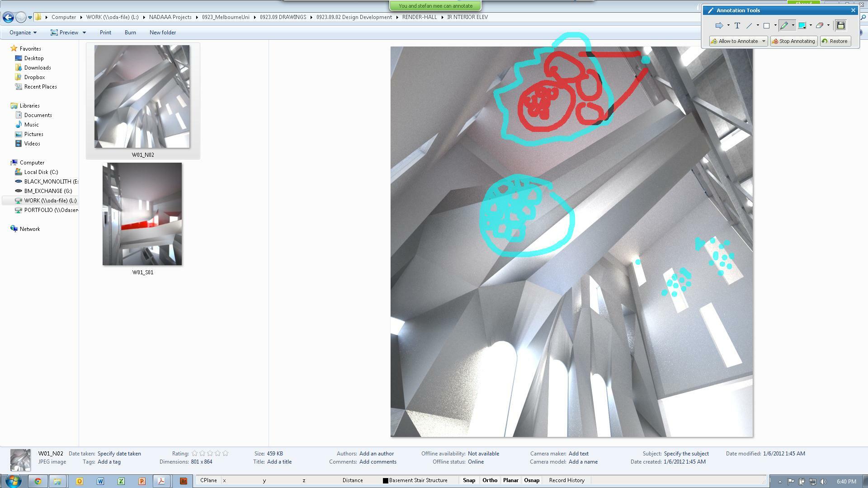Open Adobe Acrobat from the taskbar
The width and height of the screenshot is (868, 488).
tap(161, 481)
